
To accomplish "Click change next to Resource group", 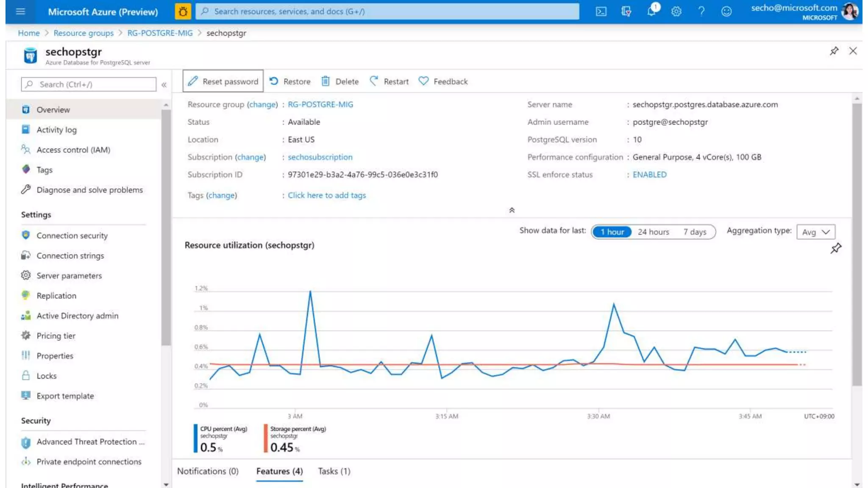I will point(262,105).
